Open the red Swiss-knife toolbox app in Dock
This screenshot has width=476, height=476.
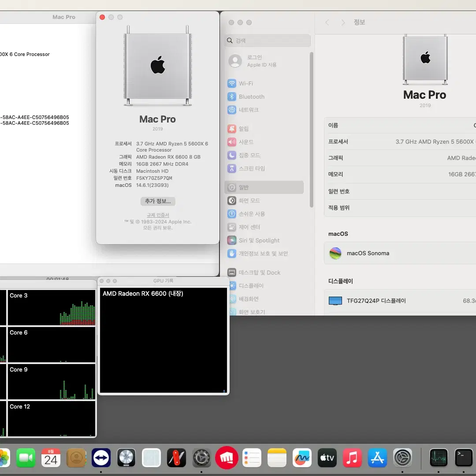pyautogui.click(x=176, y=457)
